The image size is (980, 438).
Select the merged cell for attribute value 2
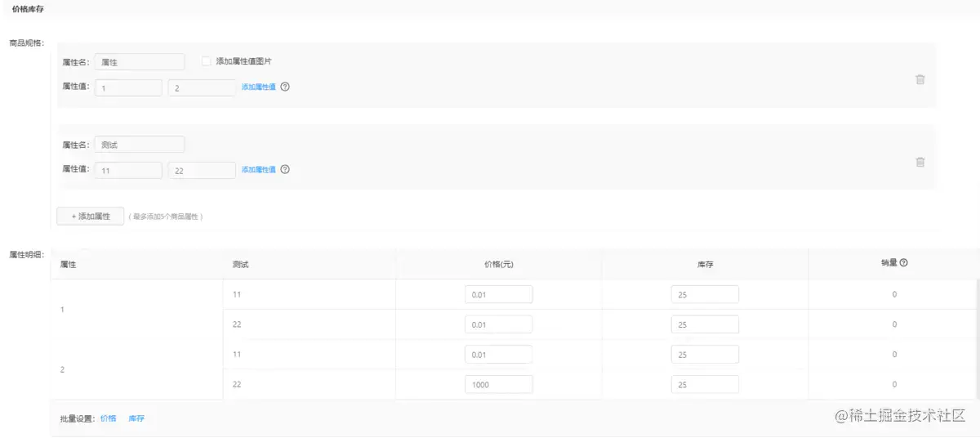click(136, 369)
